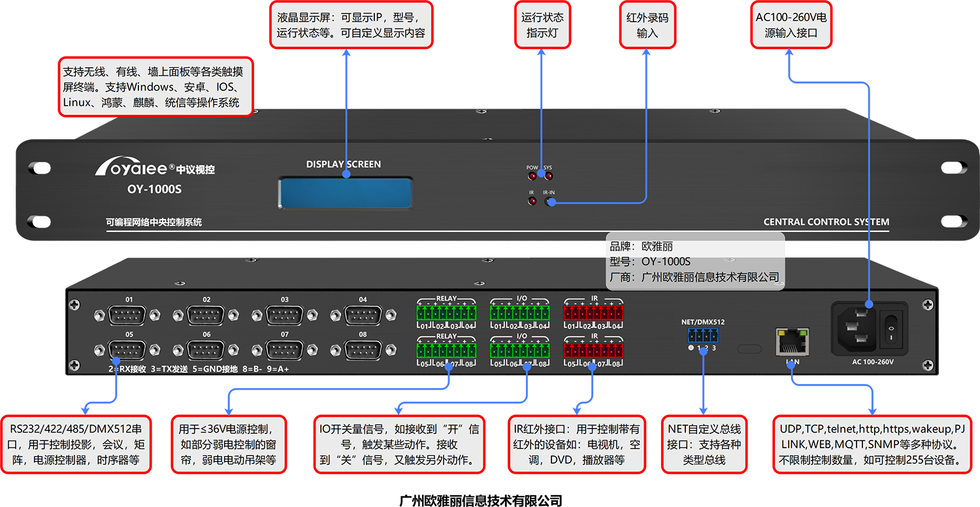Click the CENTRAL CONTROL SYSTEM text

[x=826, y=222]
